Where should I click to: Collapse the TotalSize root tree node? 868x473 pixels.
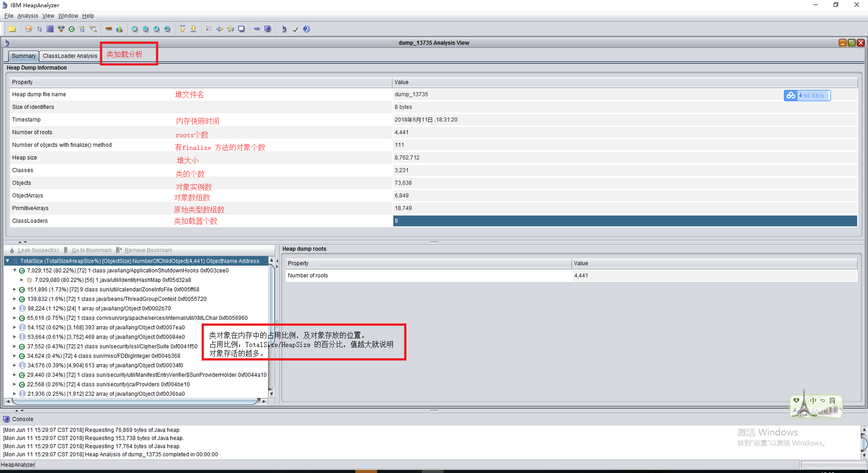(x=8, y=261)
